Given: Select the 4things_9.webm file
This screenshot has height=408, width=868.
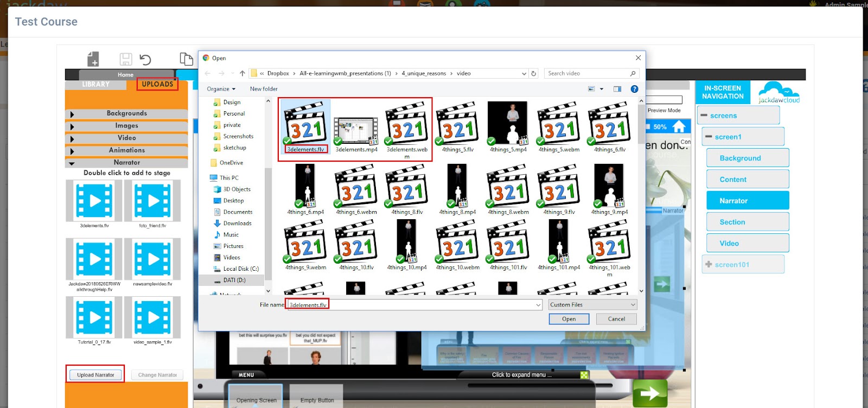Looking at the screenshot, I should 305,245.
